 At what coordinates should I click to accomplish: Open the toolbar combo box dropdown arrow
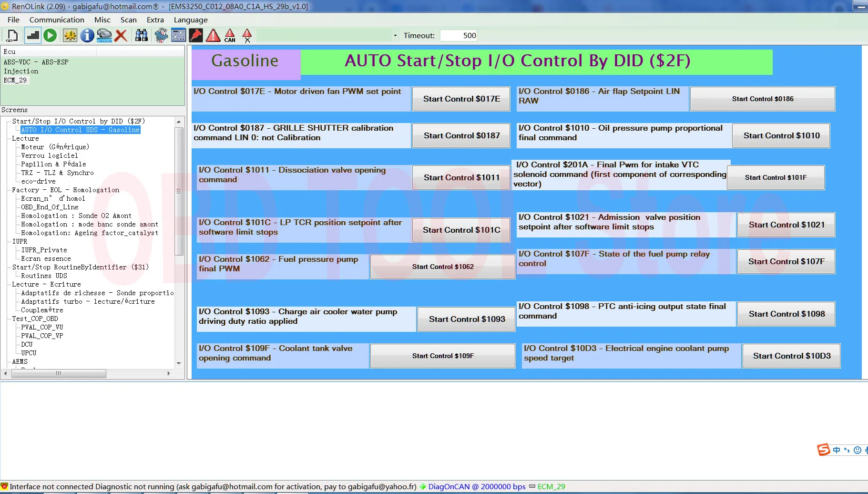coord(395,35)
